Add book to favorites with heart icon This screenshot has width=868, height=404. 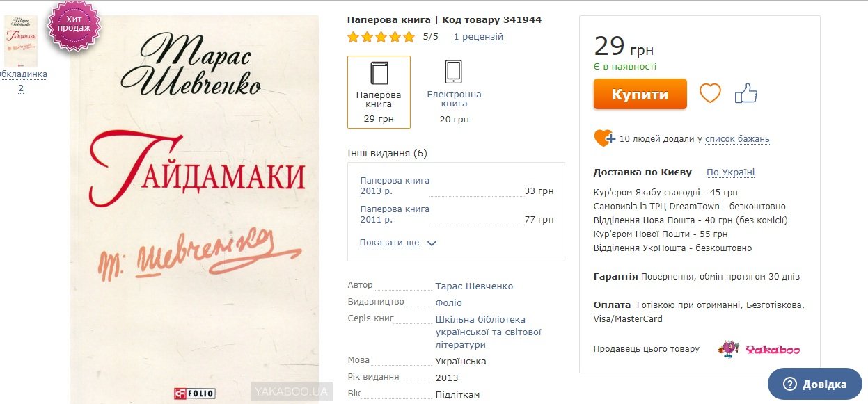710,93
